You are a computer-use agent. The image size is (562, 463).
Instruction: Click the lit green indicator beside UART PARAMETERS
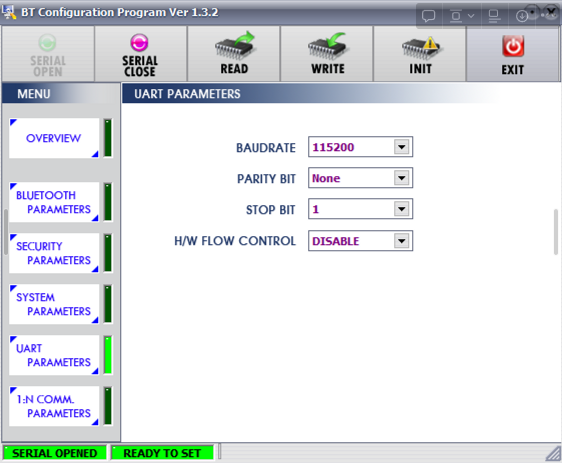pyautogui.click(x=108, y=355)
